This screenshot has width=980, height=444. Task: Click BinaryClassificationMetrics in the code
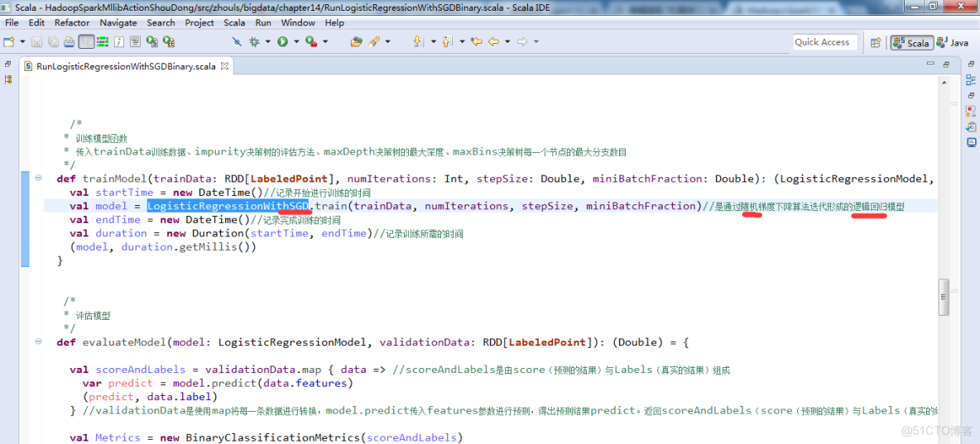[272, 437]
